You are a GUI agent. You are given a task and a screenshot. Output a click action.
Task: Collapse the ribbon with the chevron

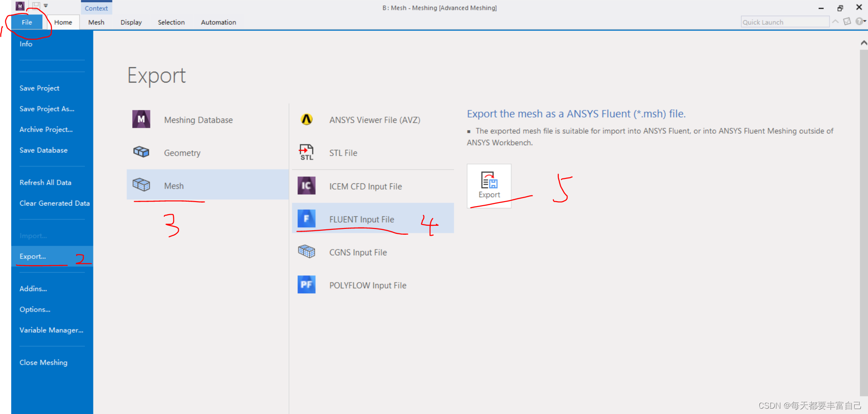835,21
